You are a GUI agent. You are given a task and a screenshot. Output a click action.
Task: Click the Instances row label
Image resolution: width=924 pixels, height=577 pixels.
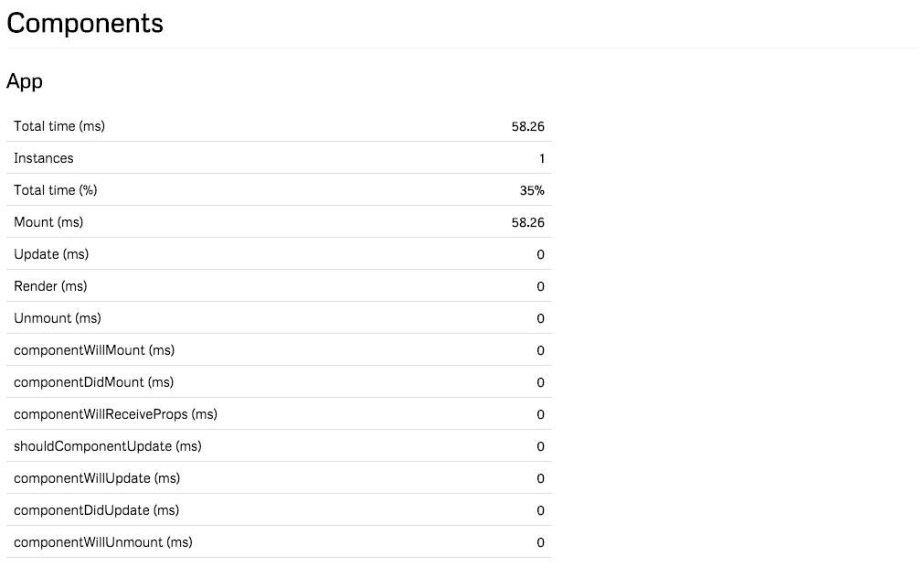pos(44,158)
